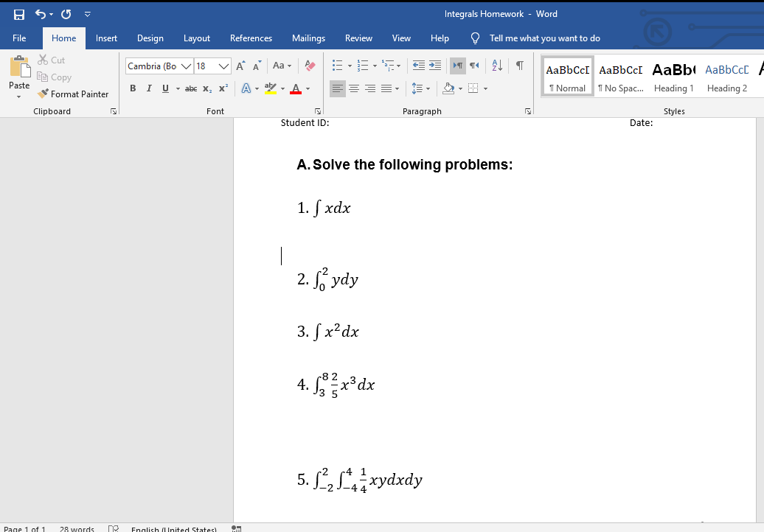This screenshot has height=532, width=764.
Task: Show paragraph marks
Action: pyautogui.click(x=519, y=66)
